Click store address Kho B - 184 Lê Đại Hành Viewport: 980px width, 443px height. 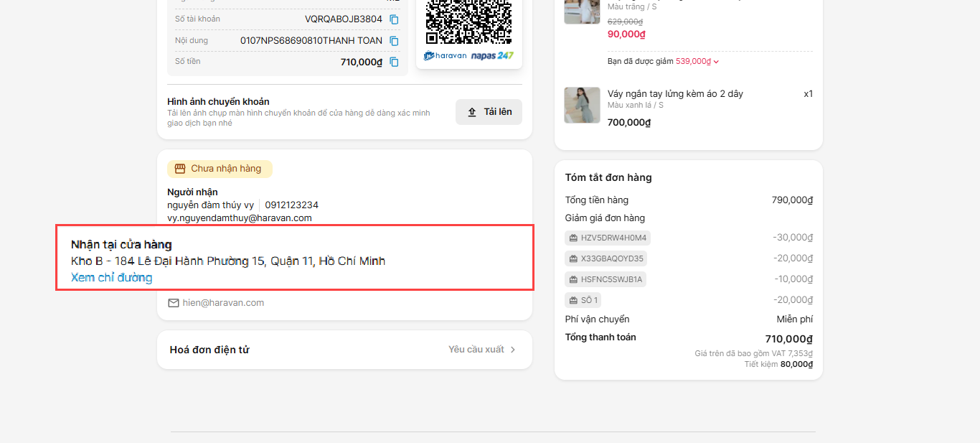[228, 261]
